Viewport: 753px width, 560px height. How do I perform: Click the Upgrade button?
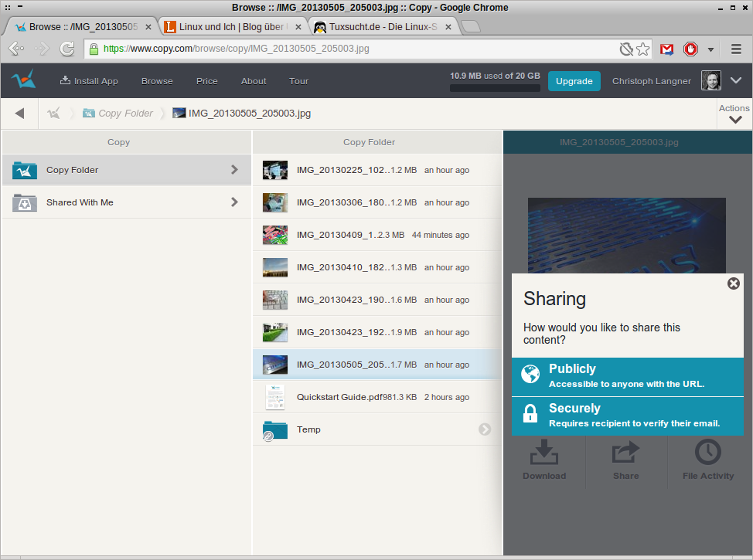[574, 81]
